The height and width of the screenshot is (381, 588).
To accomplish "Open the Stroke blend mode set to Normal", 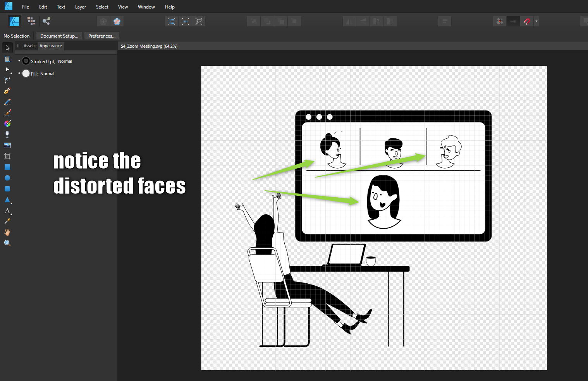I will coord(65,61).
